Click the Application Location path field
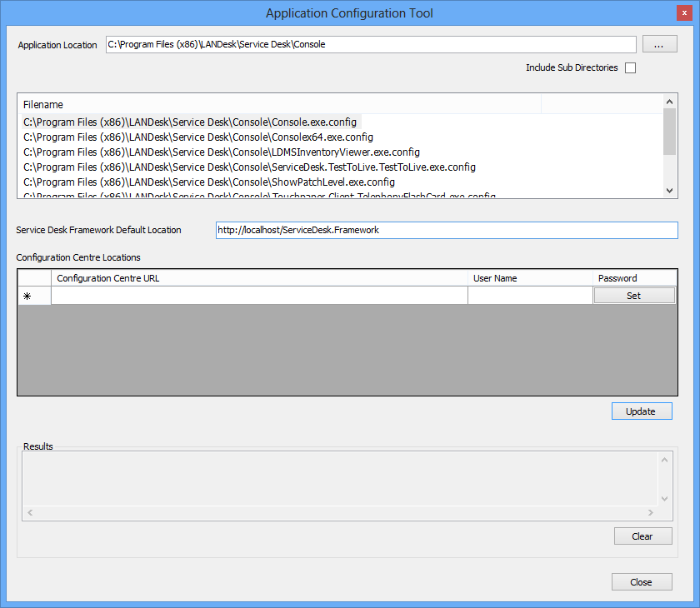The image size is (700, 608). pos(371,45)
